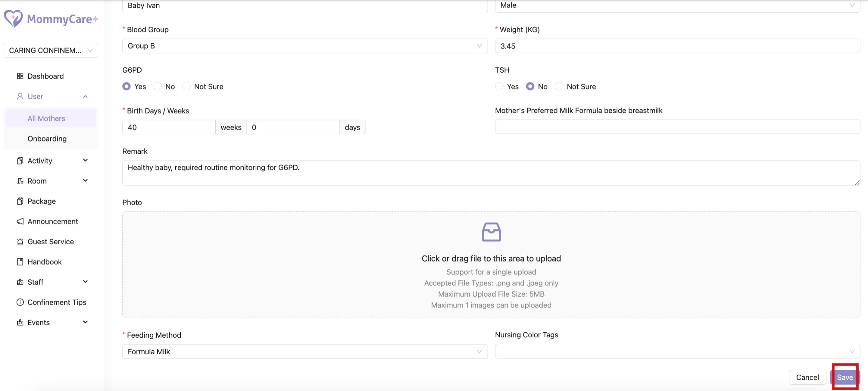Select Not Sure for TSH

click(559, 87)
